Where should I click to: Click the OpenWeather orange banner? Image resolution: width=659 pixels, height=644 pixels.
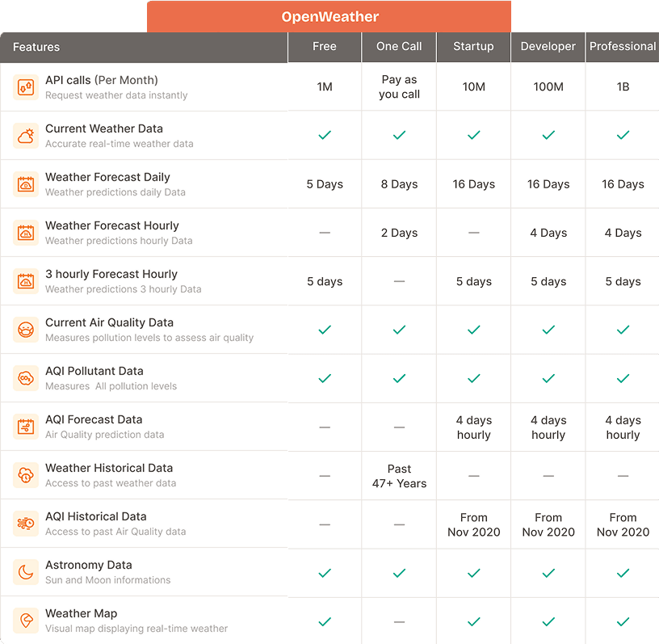tap(329, 17)
